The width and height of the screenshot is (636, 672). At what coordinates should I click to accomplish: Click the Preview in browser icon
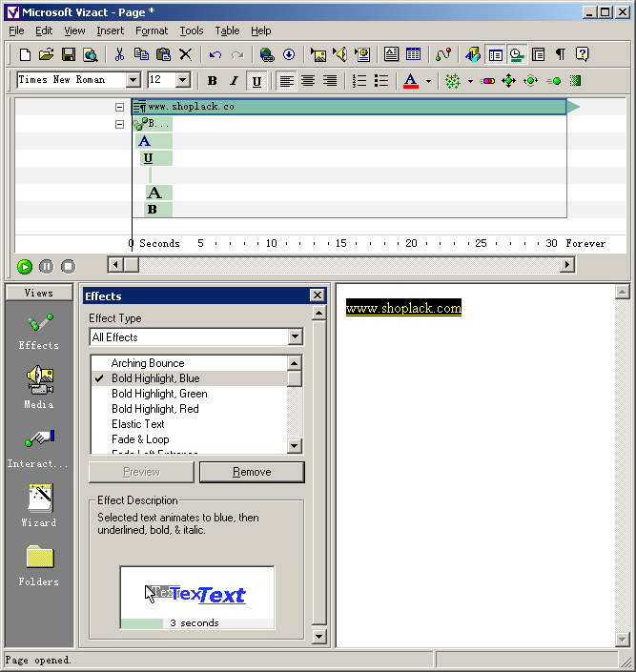[x=91, y=54]
